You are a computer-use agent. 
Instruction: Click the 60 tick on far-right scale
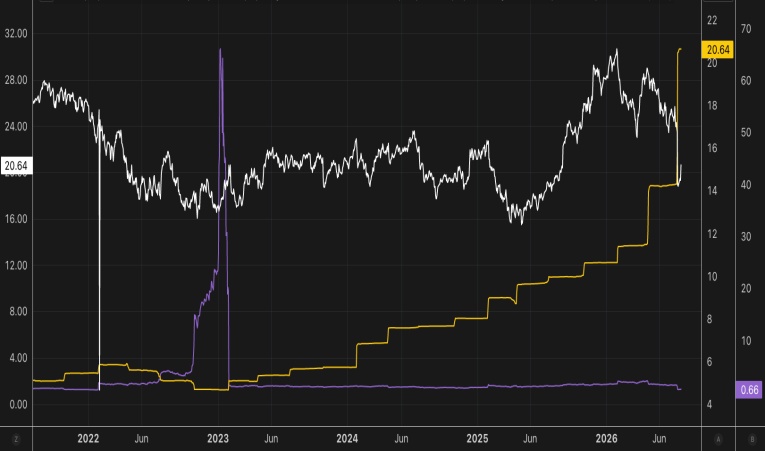746,81
